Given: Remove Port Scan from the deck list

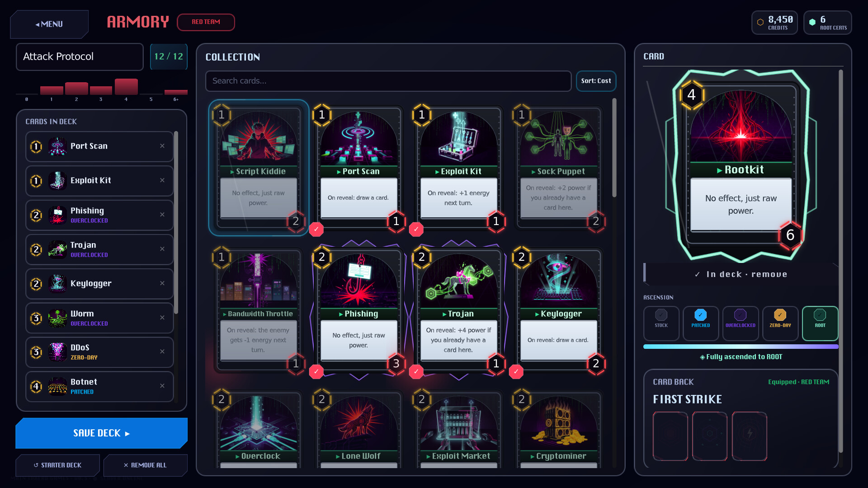Looking at the screenshot, I should pos(162,146).
